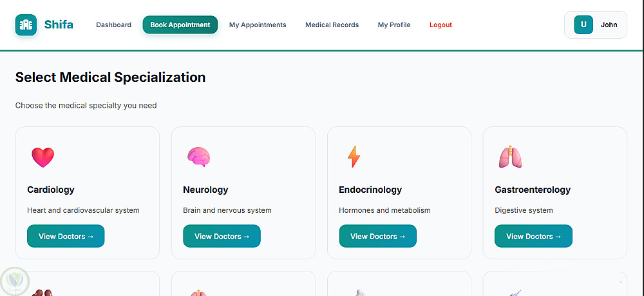Click the red heart Cardiology icon
This screenshot has height=296, width=644.
click(x=43, y=157)
